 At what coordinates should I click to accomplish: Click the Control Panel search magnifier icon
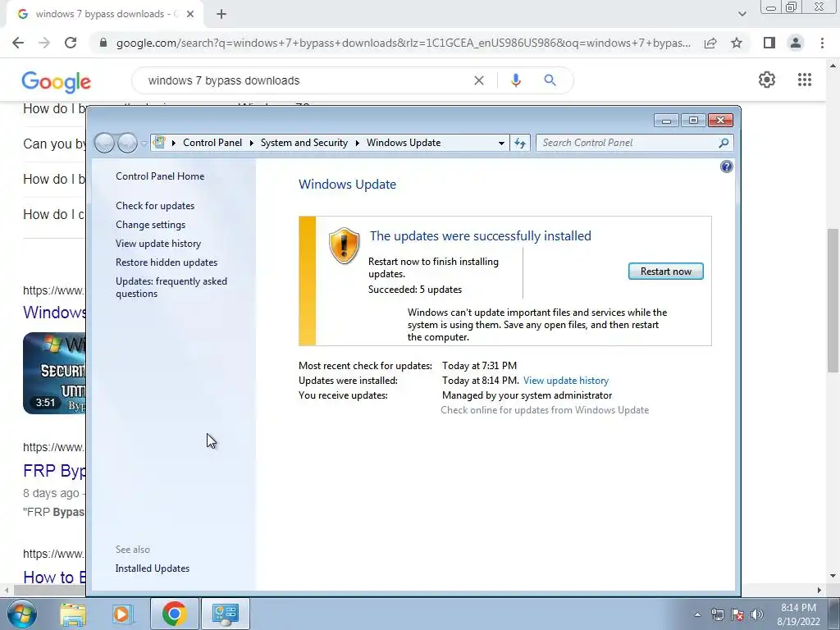coord(724,143)
